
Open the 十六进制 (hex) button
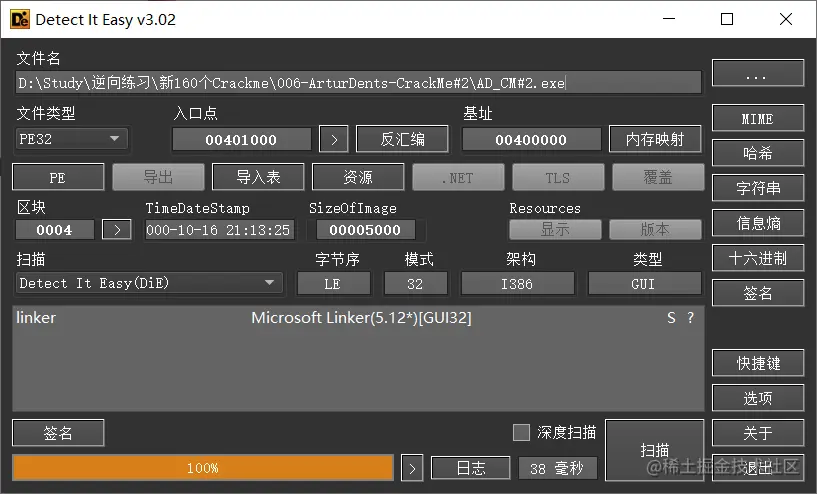pyautogui.click(x=758, y=258)
